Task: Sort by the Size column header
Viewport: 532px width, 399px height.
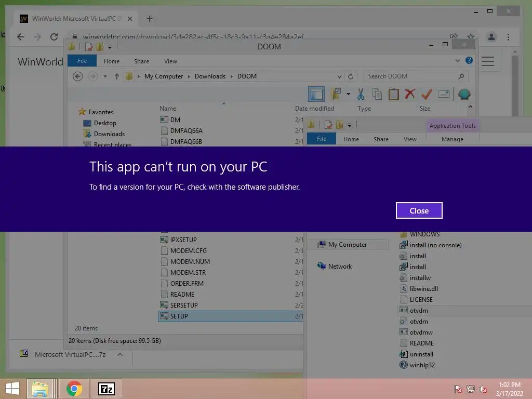Action: coord(425,109)
